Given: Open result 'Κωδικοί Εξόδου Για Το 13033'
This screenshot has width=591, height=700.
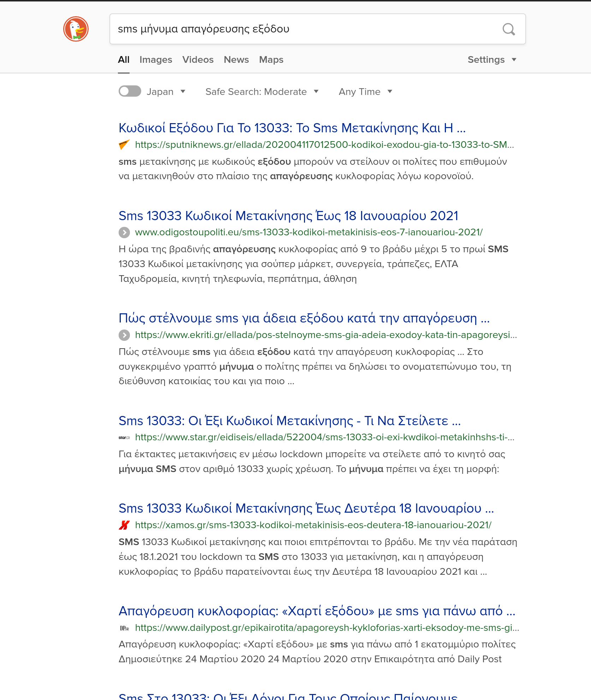Looking at the screenshot, I should click(x=292, y=128).
